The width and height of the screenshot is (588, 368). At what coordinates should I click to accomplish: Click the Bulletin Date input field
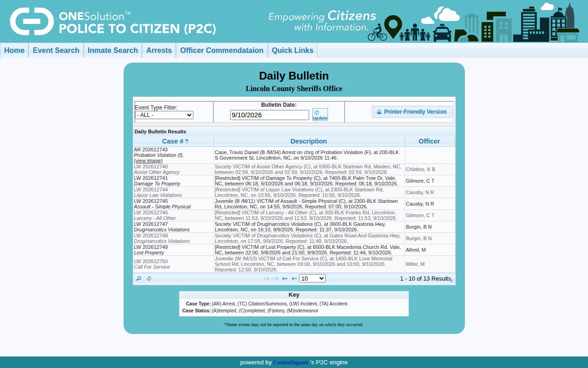[x=270, y=115]
